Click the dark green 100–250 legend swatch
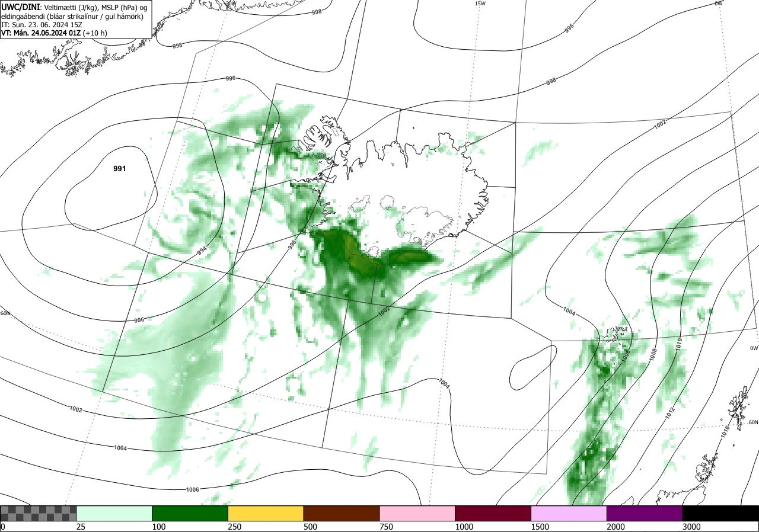759x532 pixels. pos(190,513)
